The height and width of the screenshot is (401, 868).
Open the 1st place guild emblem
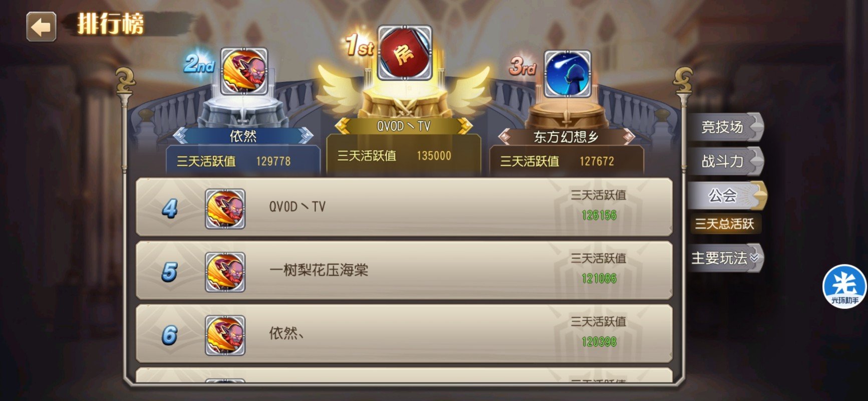tap(404, 53)
